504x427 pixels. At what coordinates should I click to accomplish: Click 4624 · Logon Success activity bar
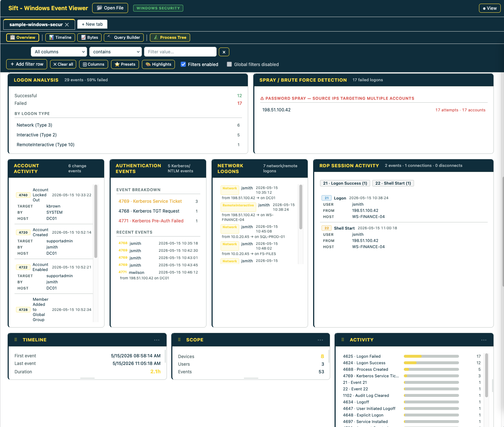click(x=431, y=363)
